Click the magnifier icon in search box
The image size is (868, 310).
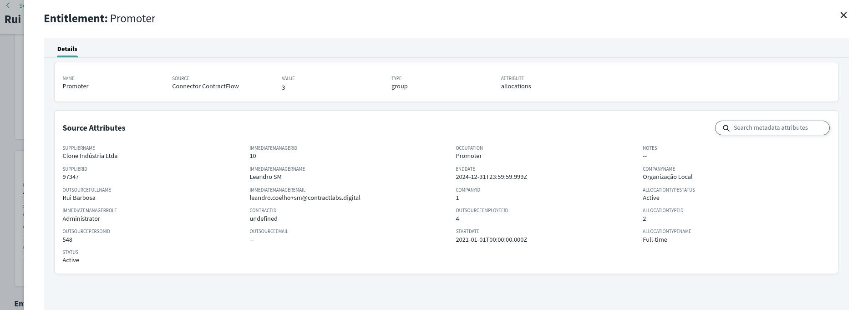click(x=726, y=128)
